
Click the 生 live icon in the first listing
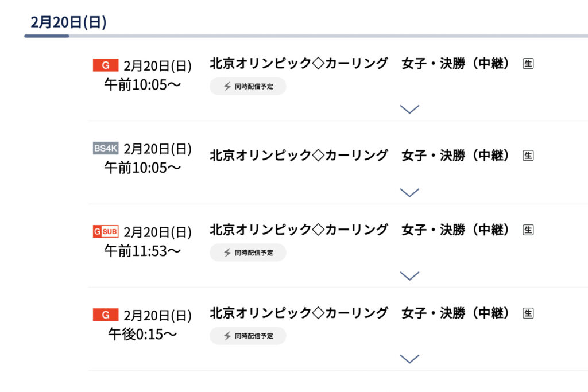528,64
